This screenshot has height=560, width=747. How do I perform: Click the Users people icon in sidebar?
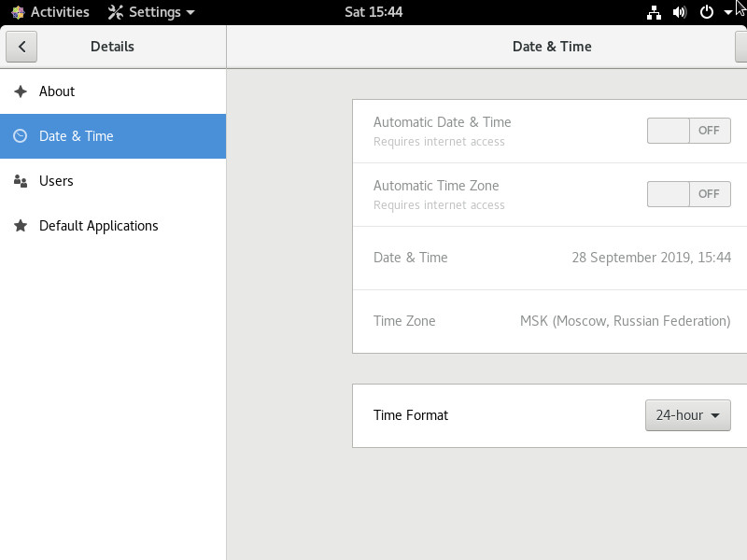[x=21, y=181]
